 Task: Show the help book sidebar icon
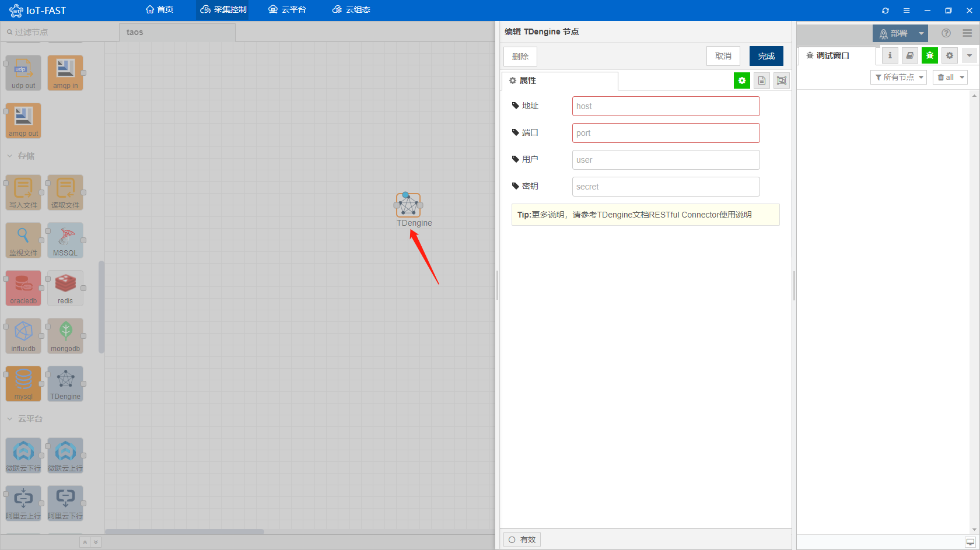pyautogui.click(x=909, y=55)
